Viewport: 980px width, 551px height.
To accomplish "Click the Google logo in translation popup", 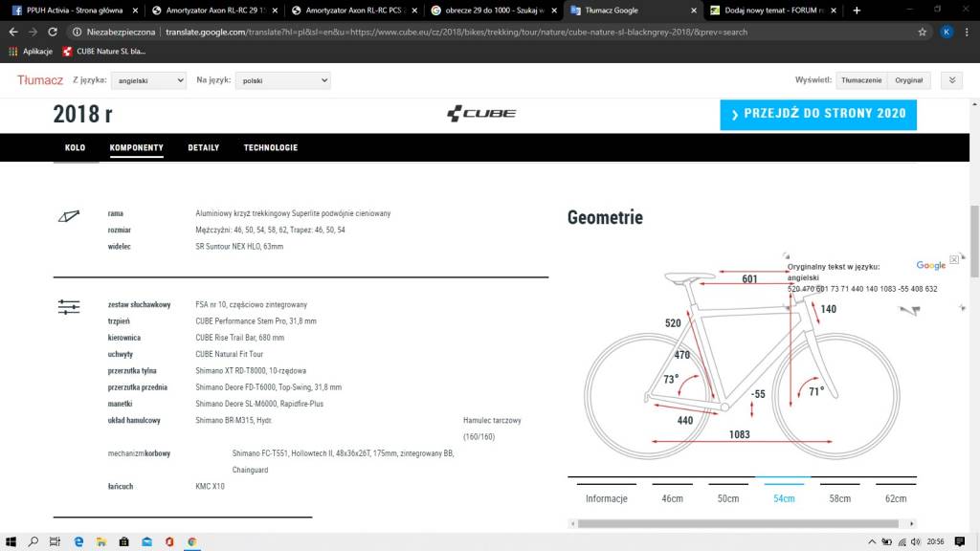I will point(930,266).
